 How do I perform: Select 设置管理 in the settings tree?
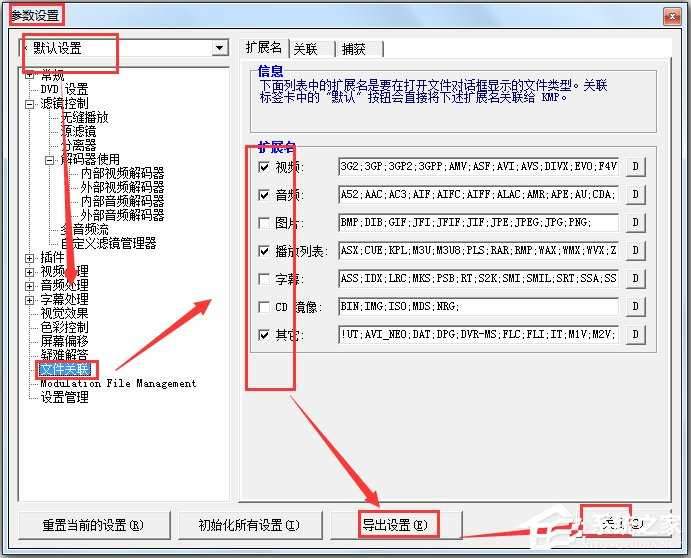pyautogui.click(x=64, y=397)
